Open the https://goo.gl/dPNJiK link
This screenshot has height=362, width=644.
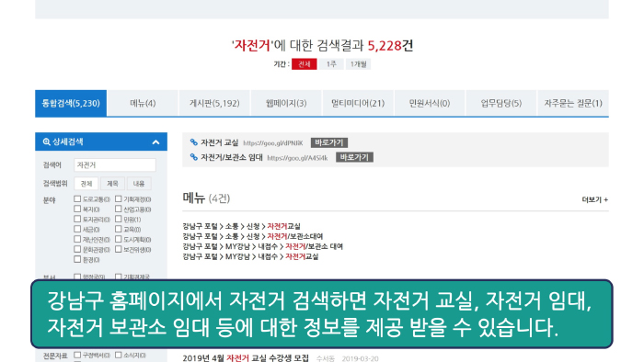[x=272, y=143]
